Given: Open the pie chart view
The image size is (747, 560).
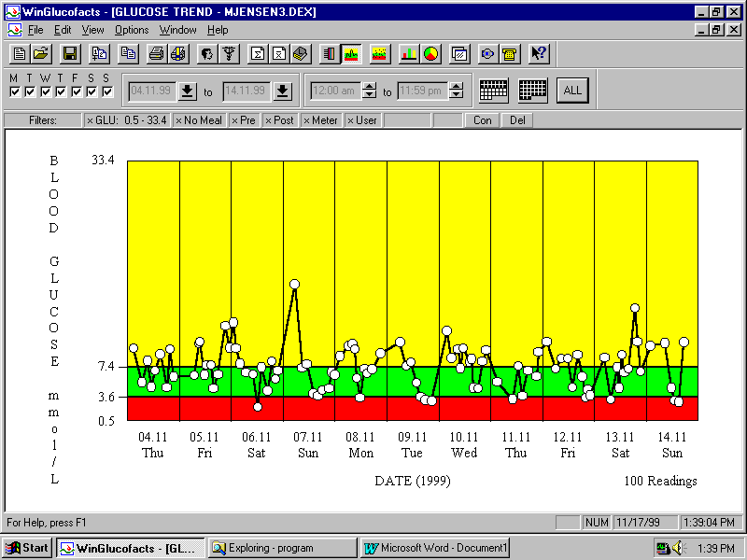Looking at the screenshot, I should point(430,53).
